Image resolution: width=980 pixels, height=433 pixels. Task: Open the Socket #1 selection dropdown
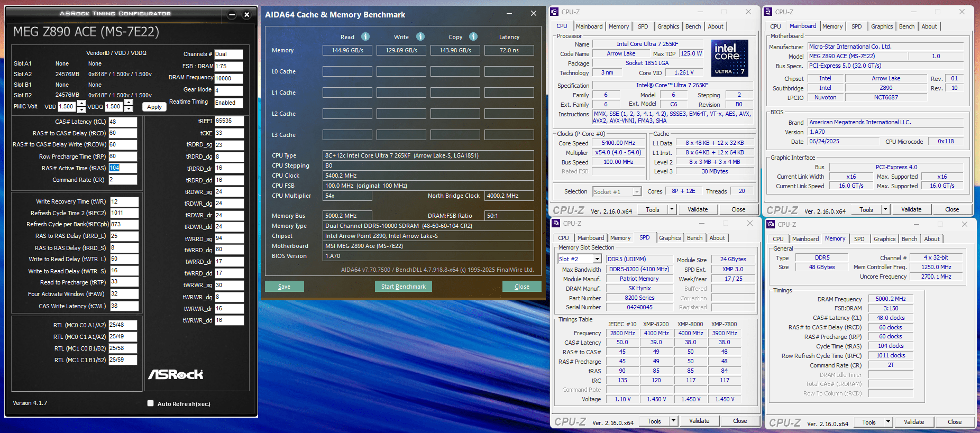(x=637, y=192)
